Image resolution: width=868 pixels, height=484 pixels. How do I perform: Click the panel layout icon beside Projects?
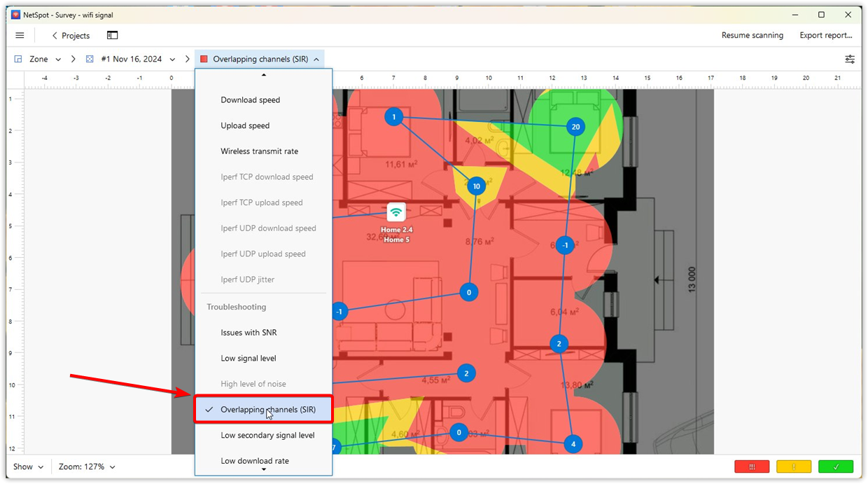coord(112,34)
